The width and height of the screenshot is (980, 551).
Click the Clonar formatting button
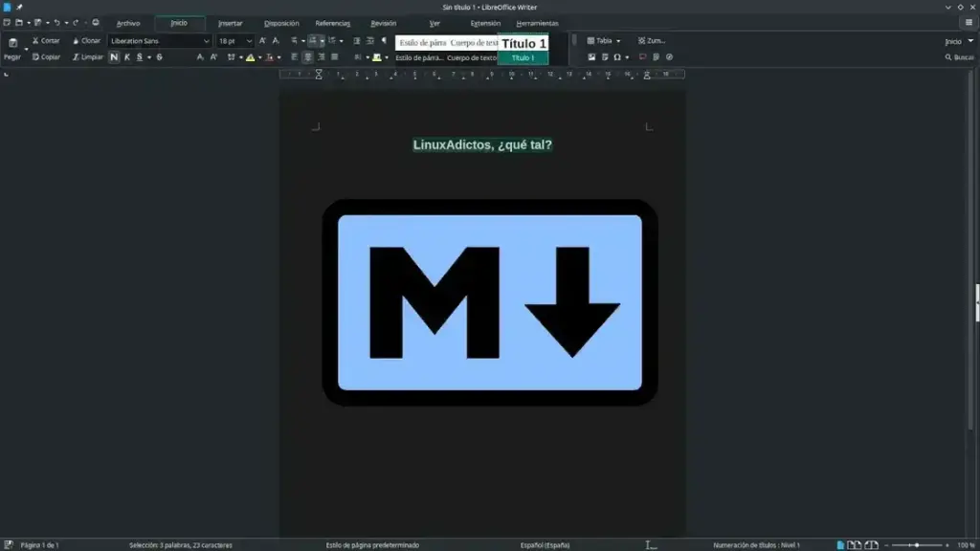click(x=86, y=40)
